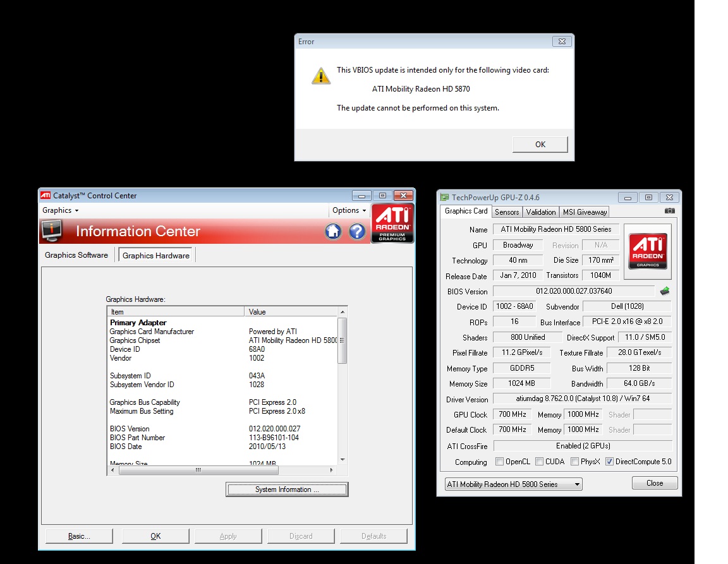Viewport: 728px width, 564px height.
Task: Click the System Information button
Action: pos(287,489)
